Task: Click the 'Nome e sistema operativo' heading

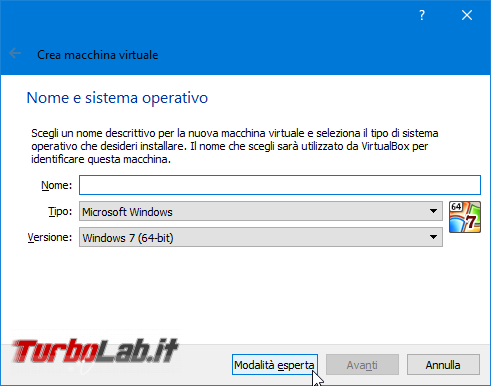Action: [x=117, y=98]
